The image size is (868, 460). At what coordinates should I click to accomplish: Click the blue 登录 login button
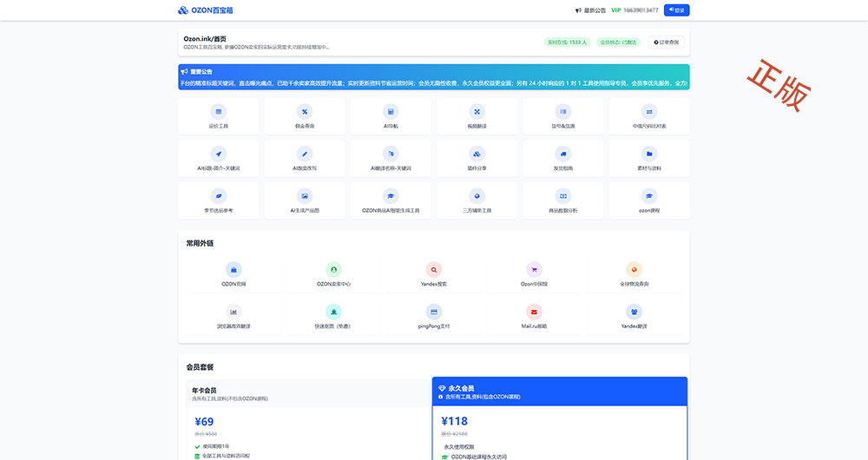click(676, 10)
